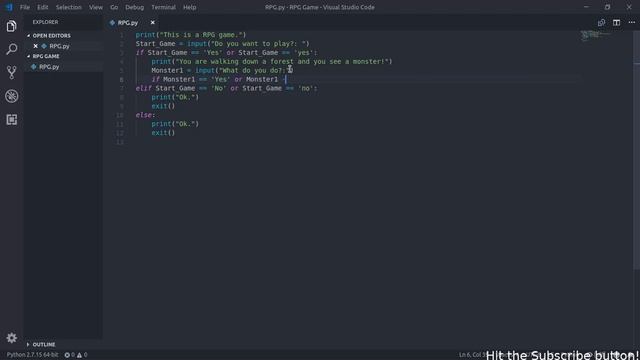Screen dimensions: 640x360
Task: Open the Debug menu
Action: 134,7
